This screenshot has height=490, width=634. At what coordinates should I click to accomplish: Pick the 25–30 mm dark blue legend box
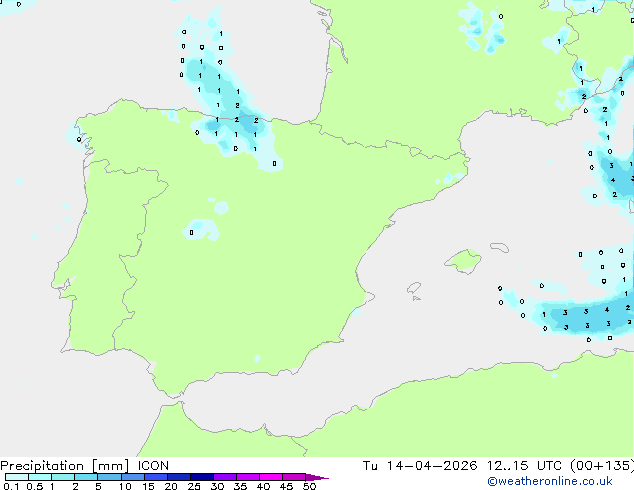(x=201, y=477)
